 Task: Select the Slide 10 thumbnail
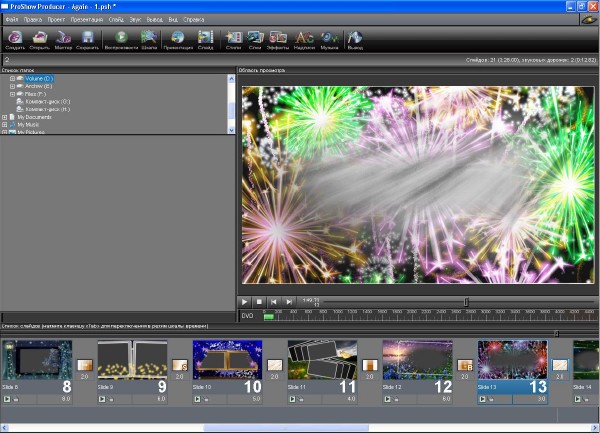coord(220,360)
